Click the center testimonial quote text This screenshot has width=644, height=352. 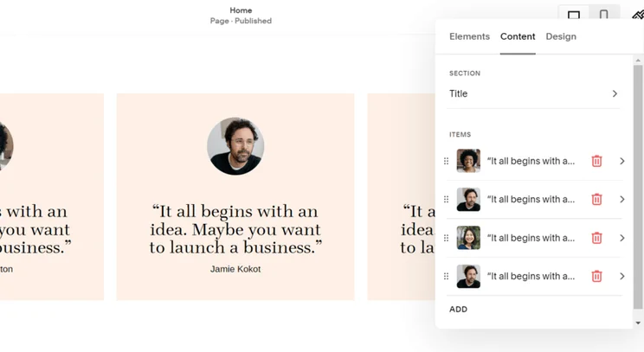pos(235,229)
